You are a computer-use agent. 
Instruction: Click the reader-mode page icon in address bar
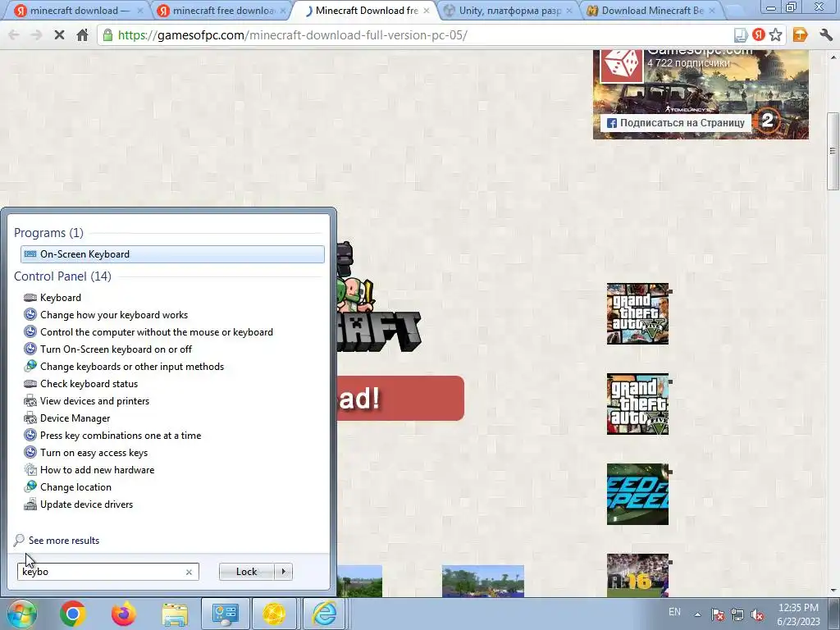[741, 35]
